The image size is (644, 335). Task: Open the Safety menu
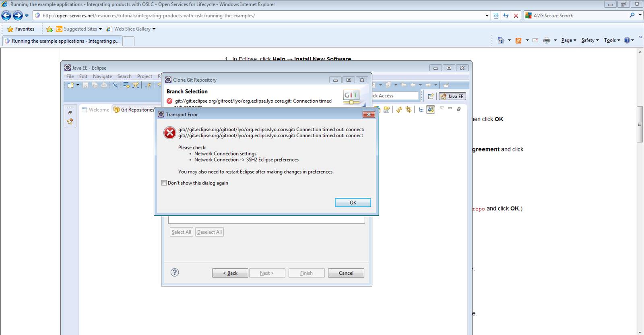click(x=590, y=40)
